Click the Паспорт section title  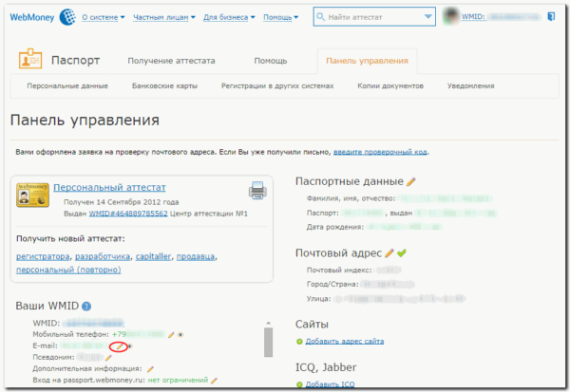pos(75,61)
